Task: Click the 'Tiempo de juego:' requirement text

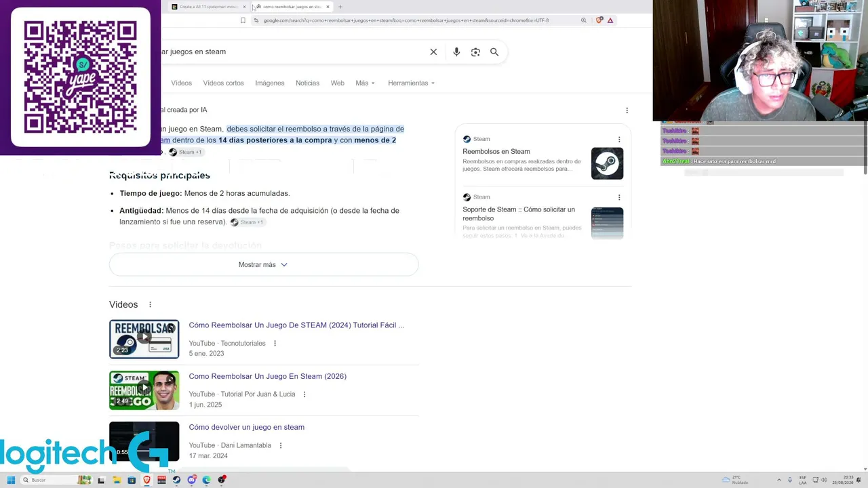Action: (151, 194)
